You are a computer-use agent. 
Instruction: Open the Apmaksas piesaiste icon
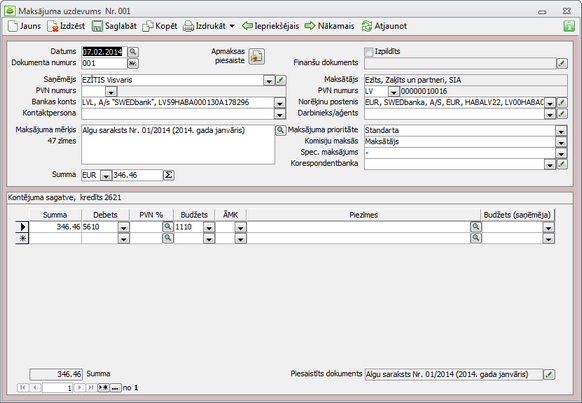256,56
